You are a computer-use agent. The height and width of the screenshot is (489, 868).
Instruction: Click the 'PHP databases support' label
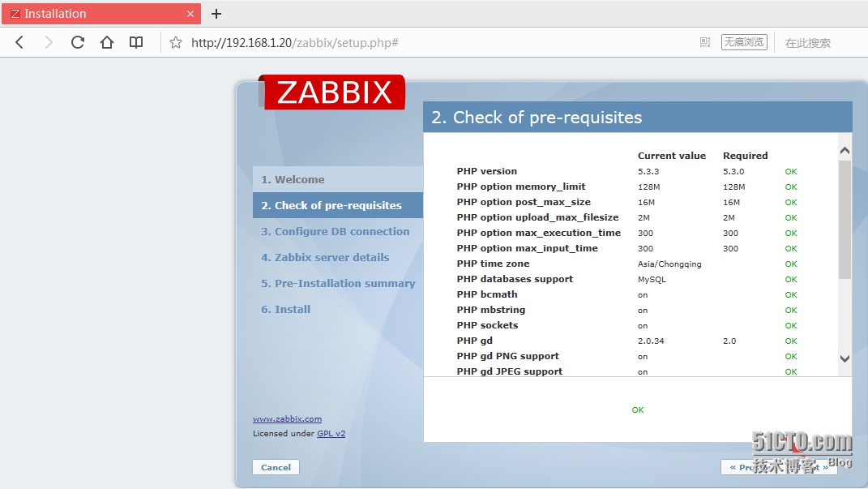pos(515,279)
